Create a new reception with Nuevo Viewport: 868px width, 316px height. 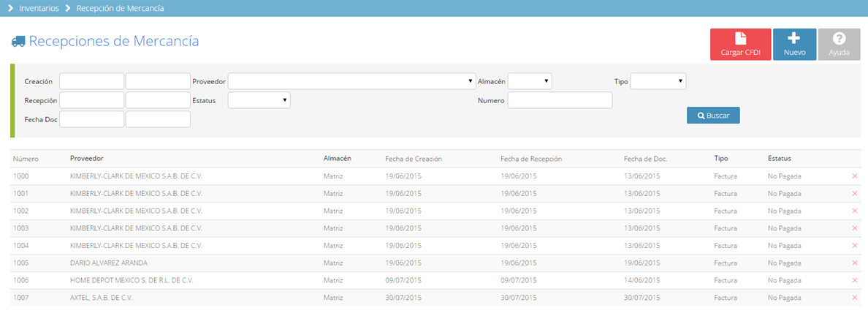tap(794, 45)
